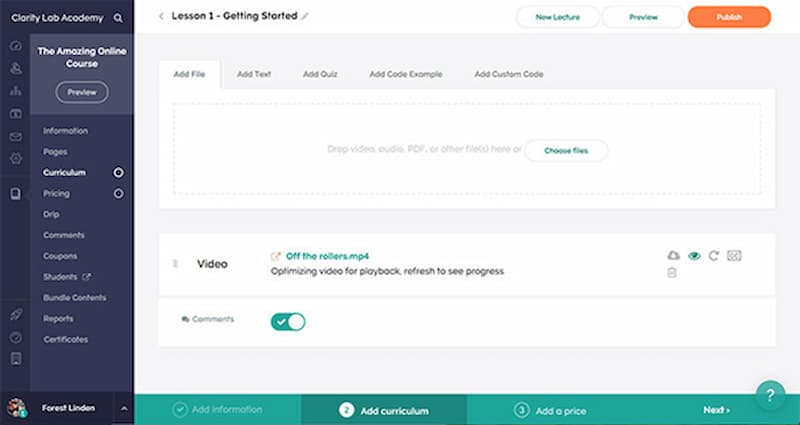Open Bundle Contents in the course menu
Screen dimensions: 800x425
pos(74,298)
